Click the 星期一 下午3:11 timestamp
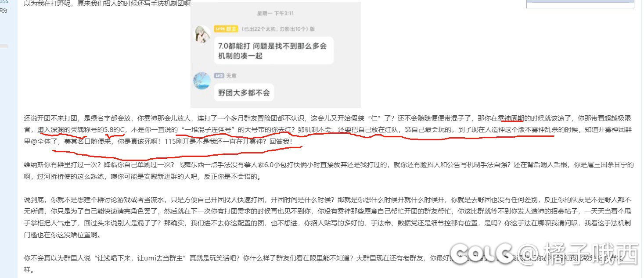 pyautogui.click(x=276, y=14)
